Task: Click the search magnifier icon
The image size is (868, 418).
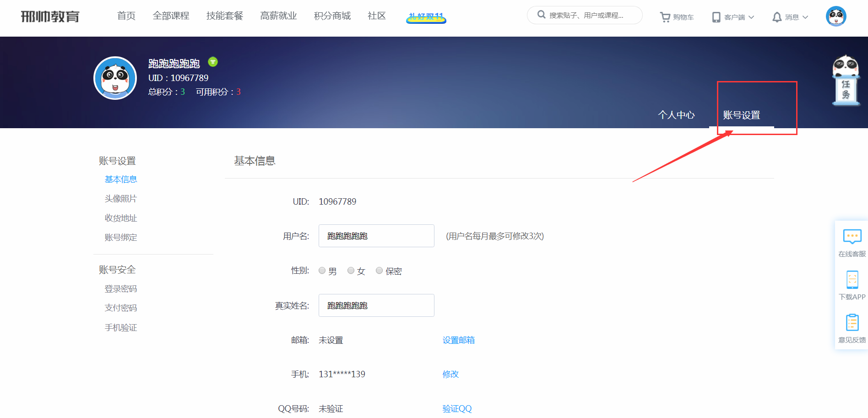Action: coord(541,15)
